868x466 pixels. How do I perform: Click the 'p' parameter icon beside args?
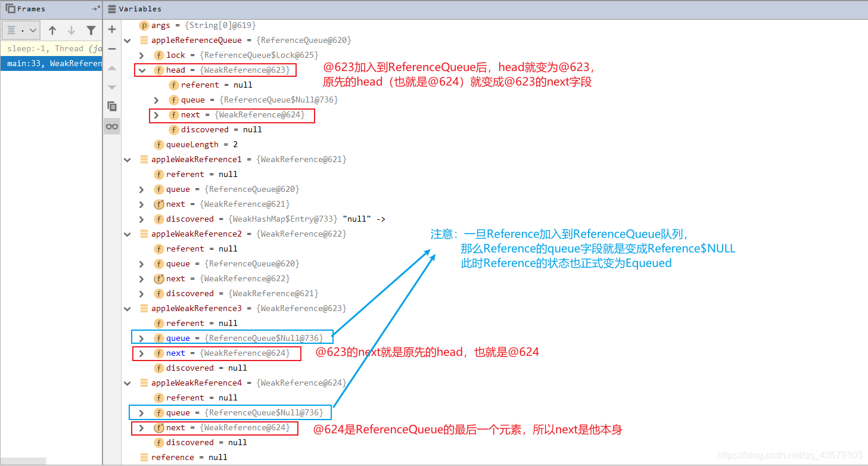(x=144, y=26)
